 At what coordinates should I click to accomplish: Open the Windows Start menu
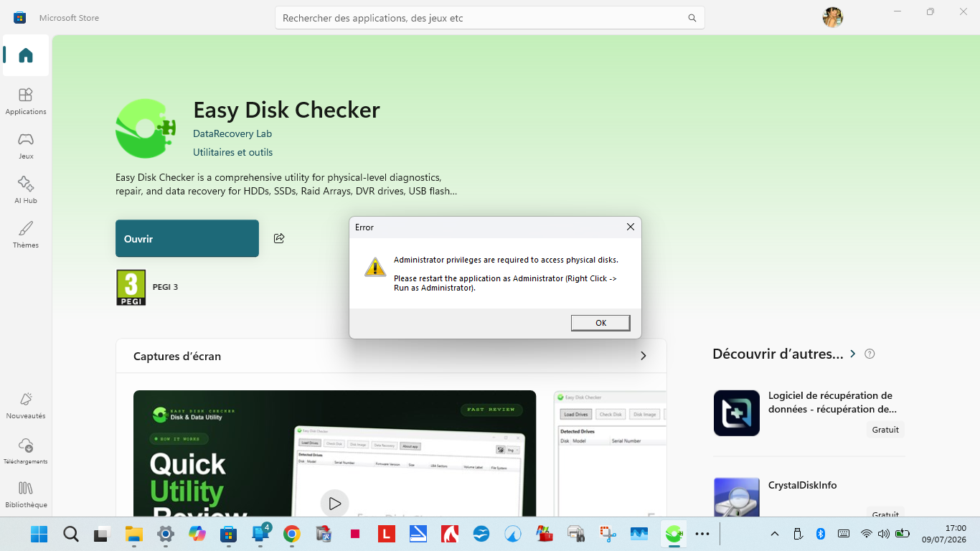click(39, 534)
